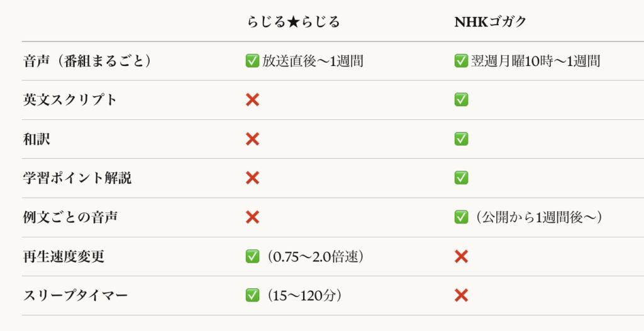This screenshot has width=644, height=331.
Task: Click the NHKゴガク column header
Action: coord(491,22)
